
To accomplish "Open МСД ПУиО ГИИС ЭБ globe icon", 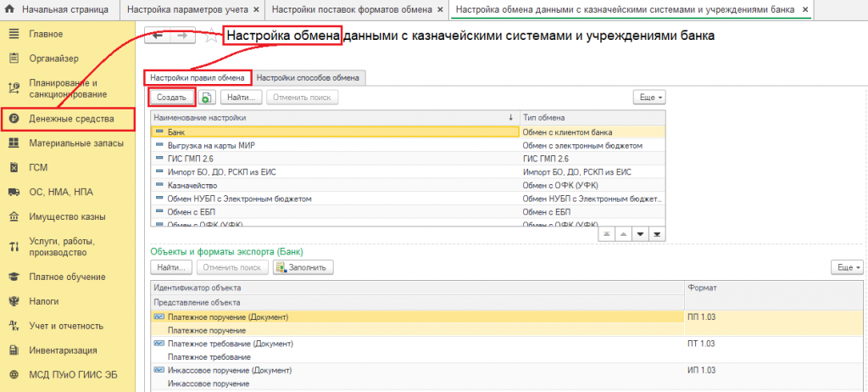I will [14, 374].
